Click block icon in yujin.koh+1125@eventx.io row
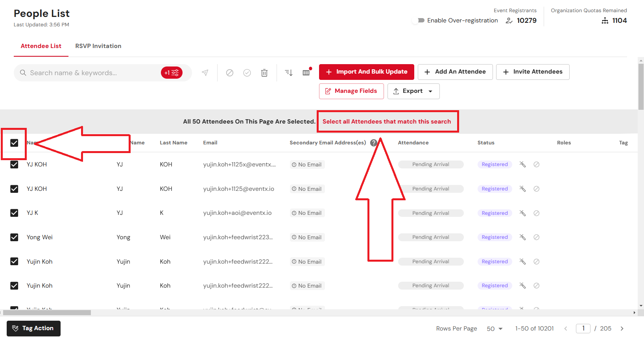644x338 pixels. (537, 189)
